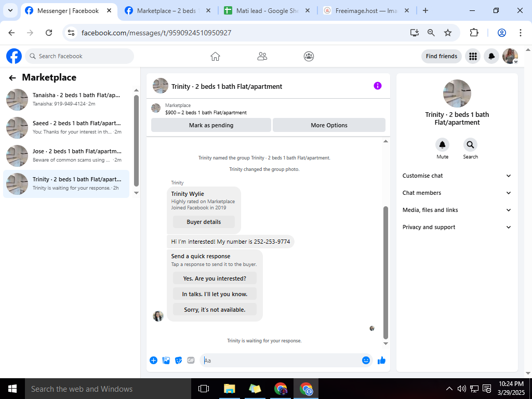Open Chrome three-dot menu
The width and height of the screenshot is (532, 399).
click(521, 33)
